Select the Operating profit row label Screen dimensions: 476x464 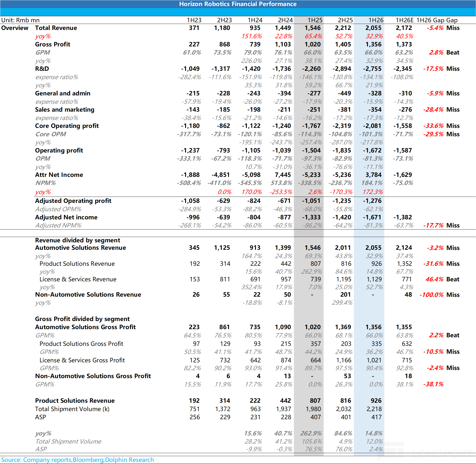point(59,150)
